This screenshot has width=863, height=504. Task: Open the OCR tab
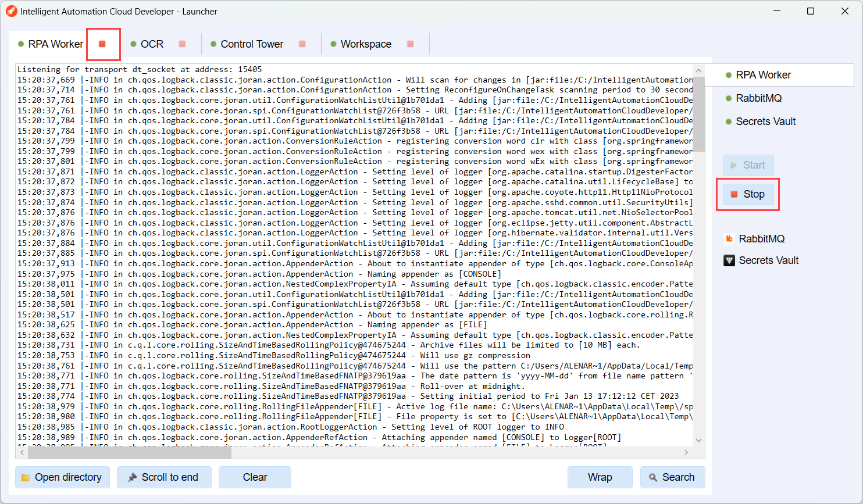pos(147,44)
